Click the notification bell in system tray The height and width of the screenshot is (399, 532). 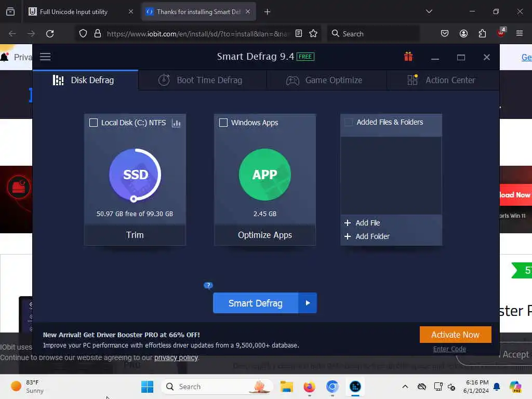point(497,387)
